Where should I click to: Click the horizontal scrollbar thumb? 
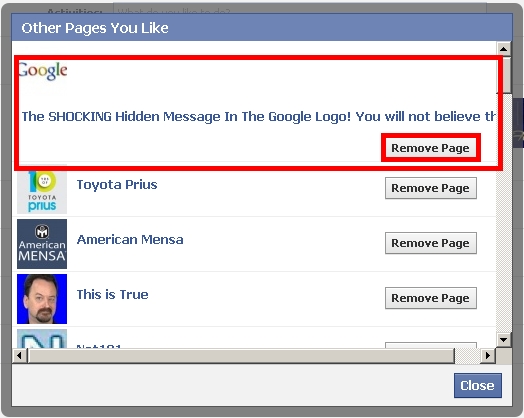[241, 355]
